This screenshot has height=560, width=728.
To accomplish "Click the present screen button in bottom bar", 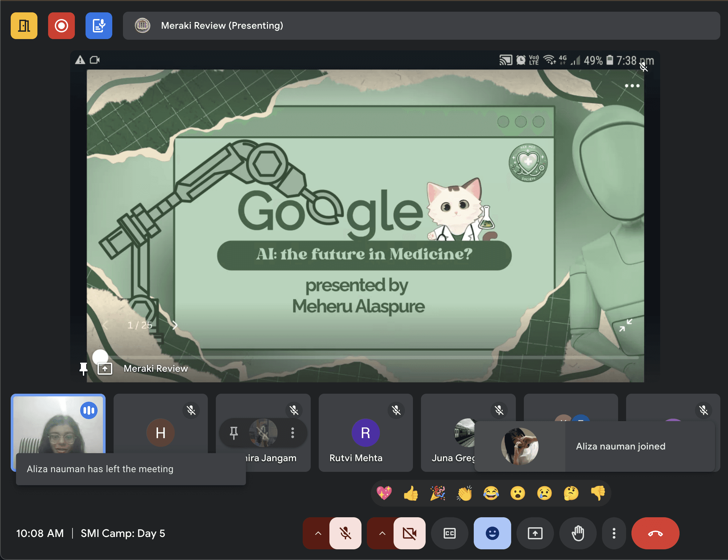I will [x=535, y=533].
